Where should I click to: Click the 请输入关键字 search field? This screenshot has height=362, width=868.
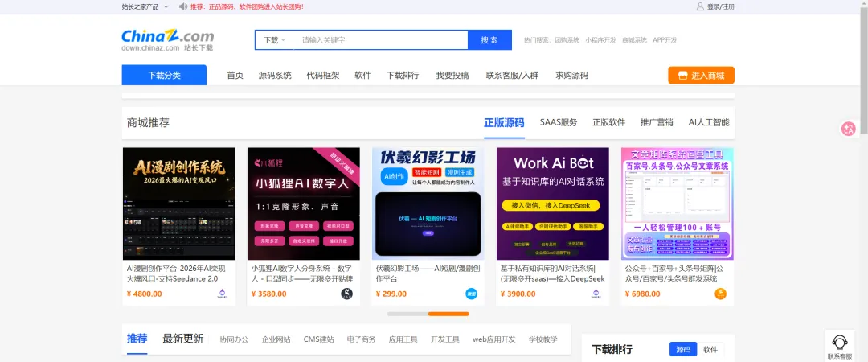[381, 40]
